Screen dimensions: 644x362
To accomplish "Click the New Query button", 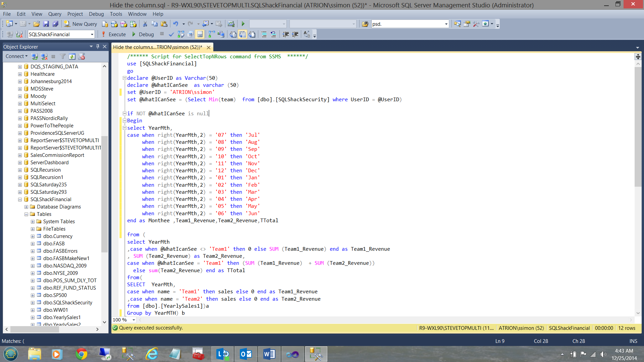I will coord(81,24).
